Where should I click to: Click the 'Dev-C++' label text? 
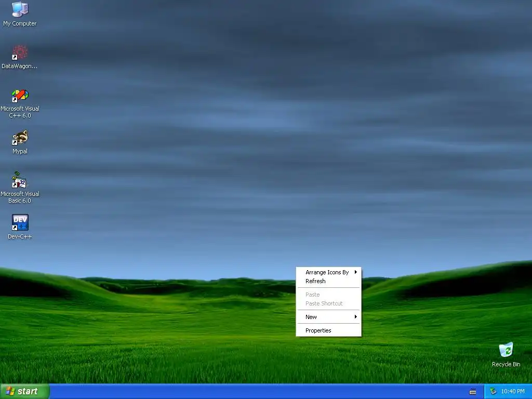click(20, 236)
